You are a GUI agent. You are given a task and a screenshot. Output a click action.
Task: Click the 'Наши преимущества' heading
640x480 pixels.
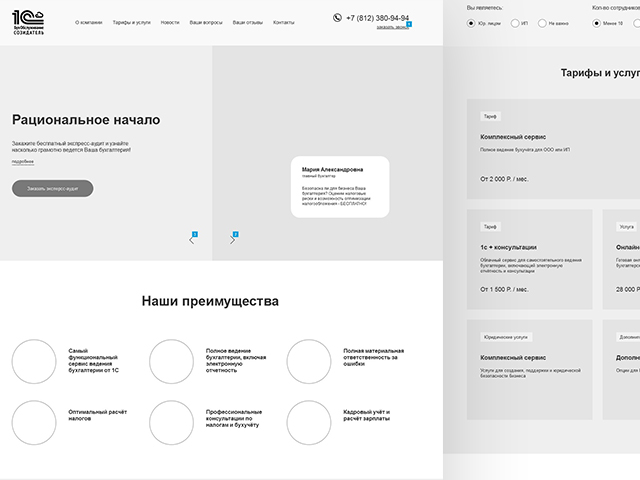coord(210,301)
